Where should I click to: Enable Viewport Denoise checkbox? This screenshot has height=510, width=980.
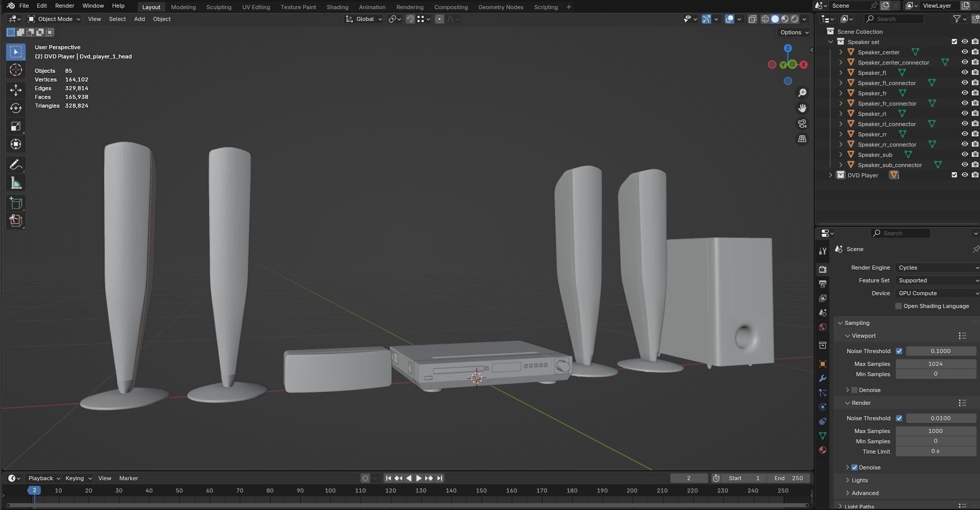854,390
